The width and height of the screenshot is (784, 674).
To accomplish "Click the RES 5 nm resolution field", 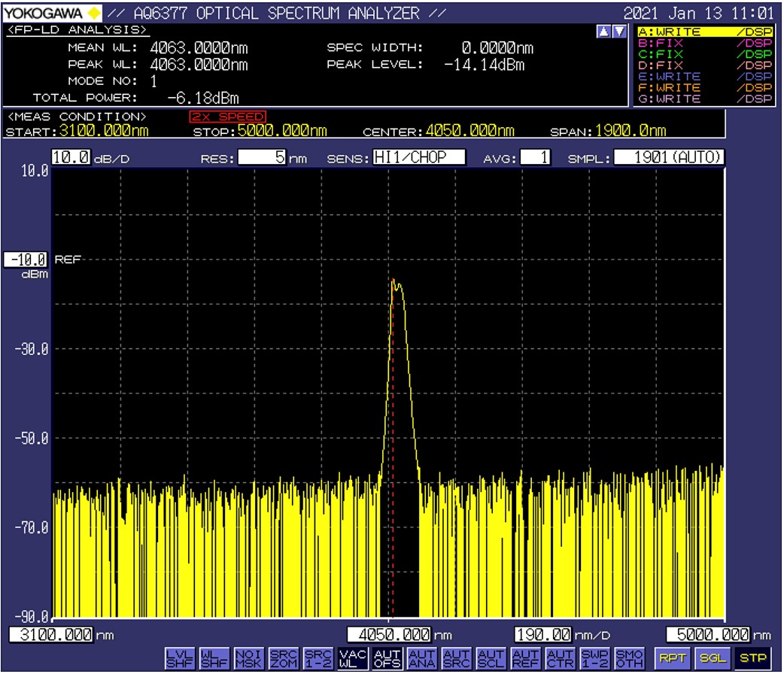I will click(x=263, y=158).
